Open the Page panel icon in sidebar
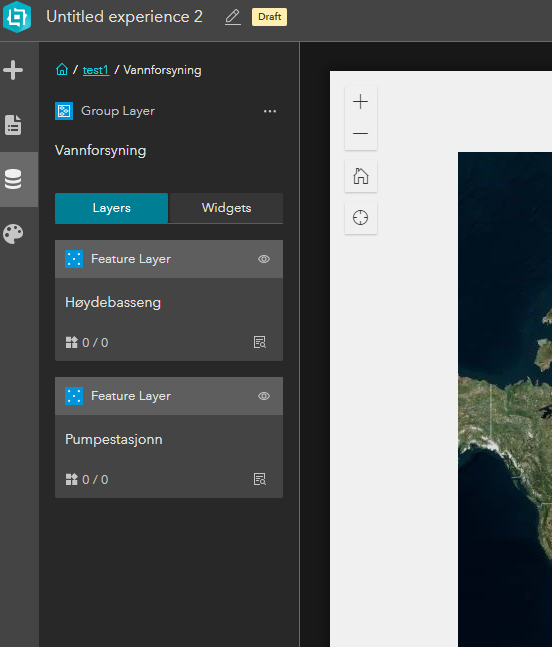The image size is (552, 647). (13, 125)
